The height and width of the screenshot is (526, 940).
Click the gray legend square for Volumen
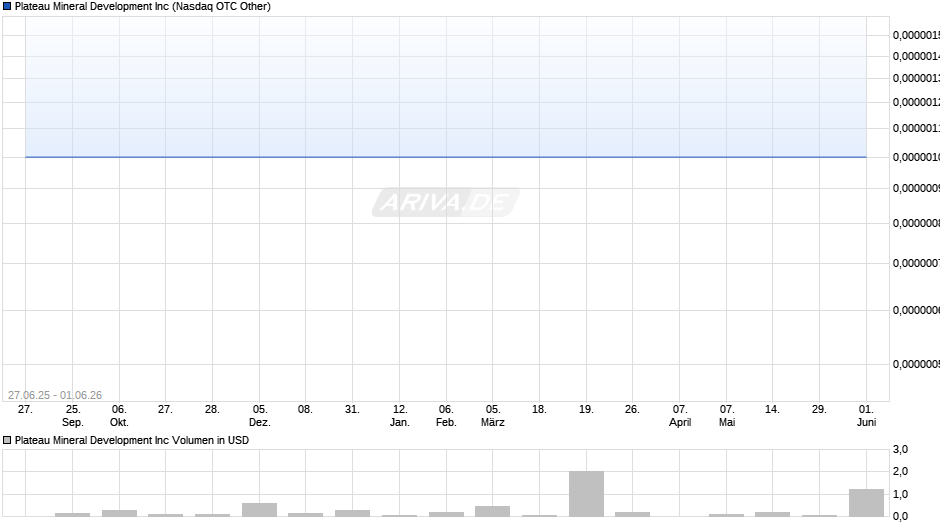click(7, 440)
